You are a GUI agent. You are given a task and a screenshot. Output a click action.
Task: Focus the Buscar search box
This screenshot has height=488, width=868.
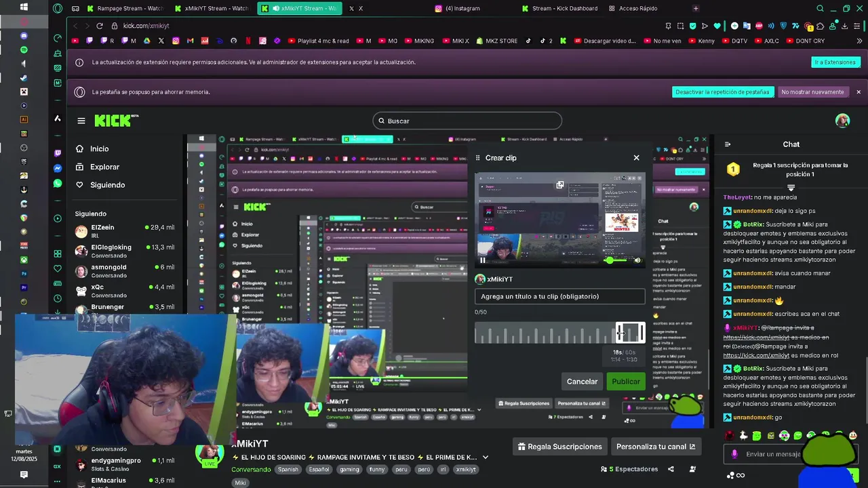467,121
